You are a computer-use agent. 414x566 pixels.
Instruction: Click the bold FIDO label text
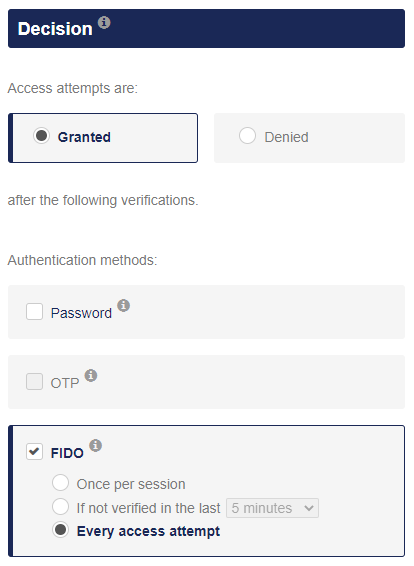coord(67,453)
